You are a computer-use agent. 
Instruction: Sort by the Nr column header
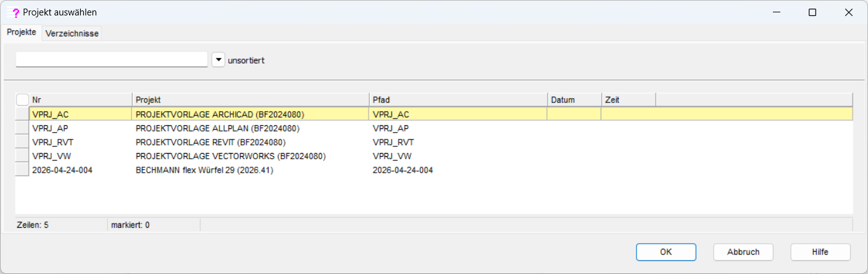coord(81,99)
